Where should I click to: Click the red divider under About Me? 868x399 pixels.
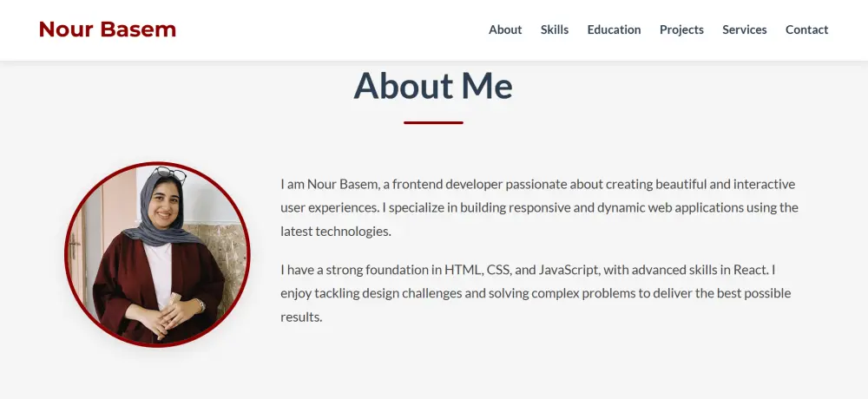click(x=433, y=122)
